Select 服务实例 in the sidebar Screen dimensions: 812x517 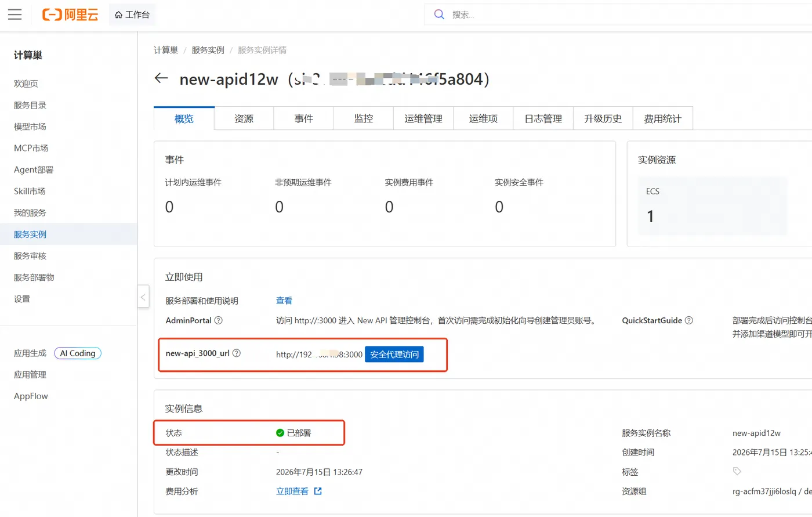coord(68,234)
